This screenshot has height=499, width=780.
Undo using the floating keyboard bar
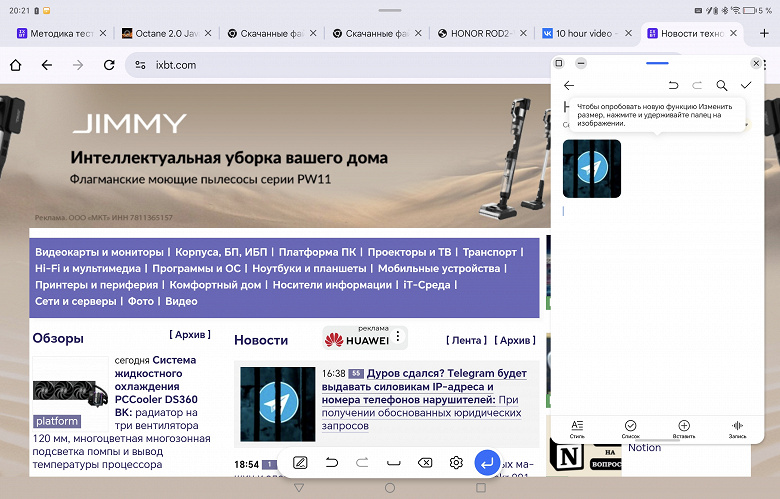coord(331,463)
